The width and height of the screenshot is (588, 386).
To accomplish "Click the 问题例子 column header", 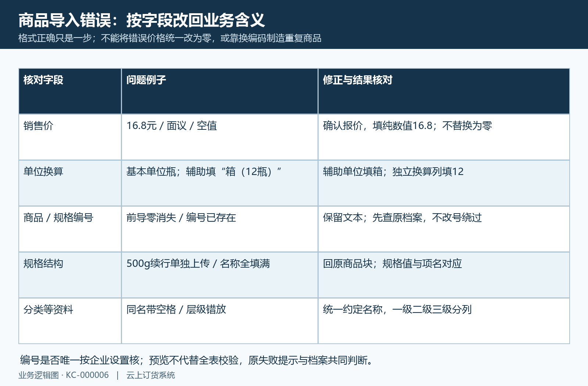I will click(219, 91).
